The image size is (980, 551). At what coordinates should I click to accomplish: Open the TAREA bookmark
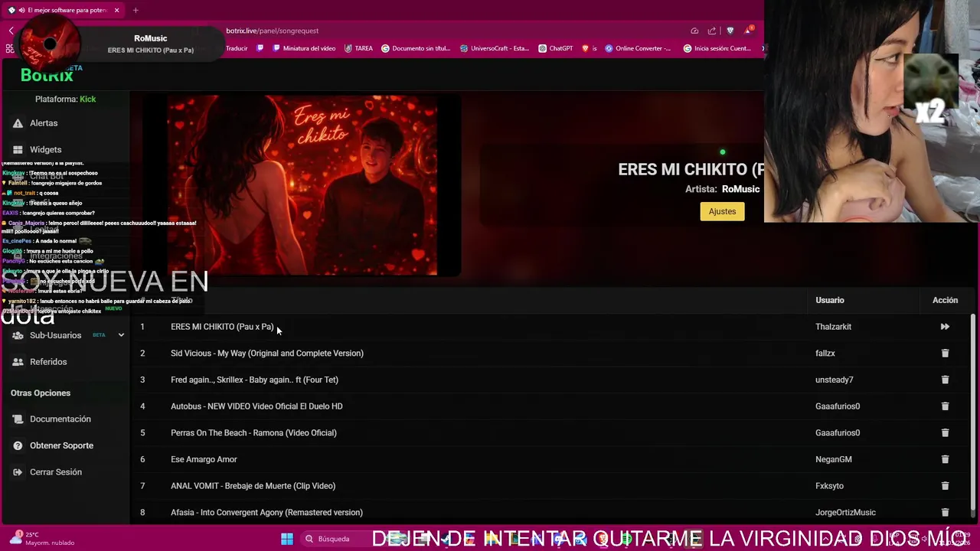[x=358, y=48]
